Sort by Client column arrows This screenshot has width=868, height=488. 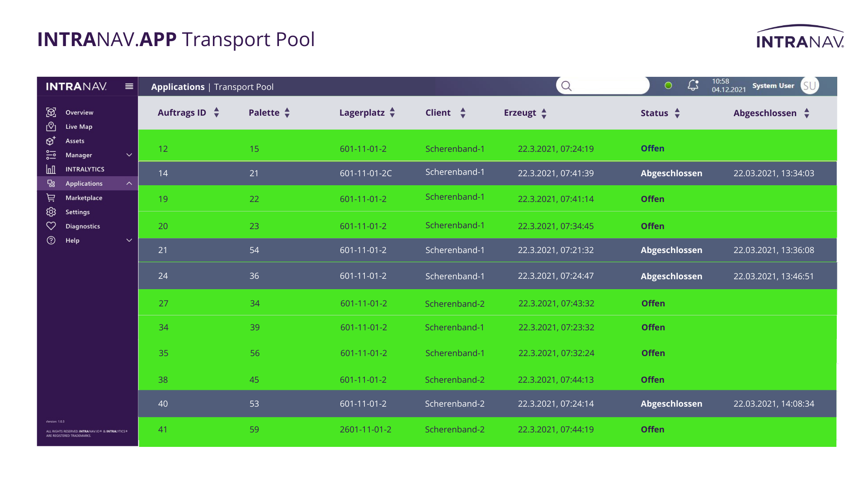[463, 113]
